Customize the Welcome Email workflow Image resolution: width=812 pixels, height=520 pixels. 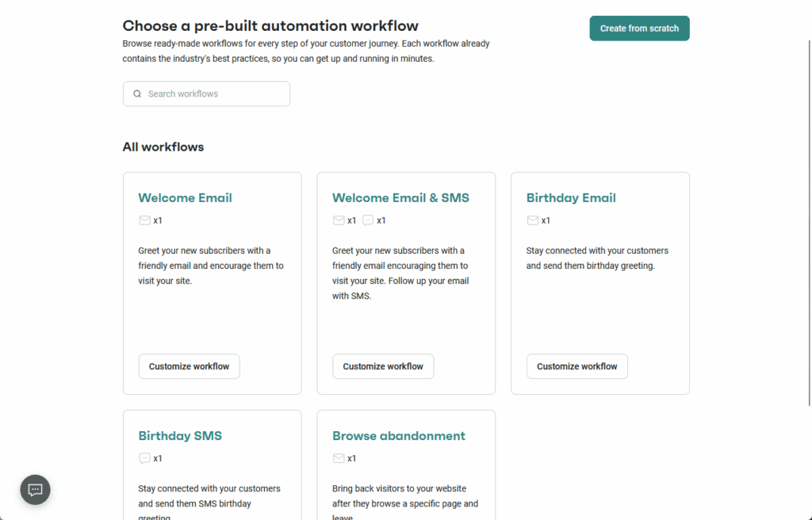tap(189, 366)
